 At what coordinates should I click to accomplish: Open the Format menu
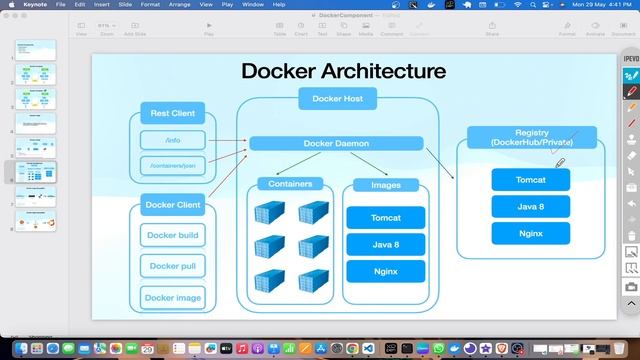pos(150,4)
